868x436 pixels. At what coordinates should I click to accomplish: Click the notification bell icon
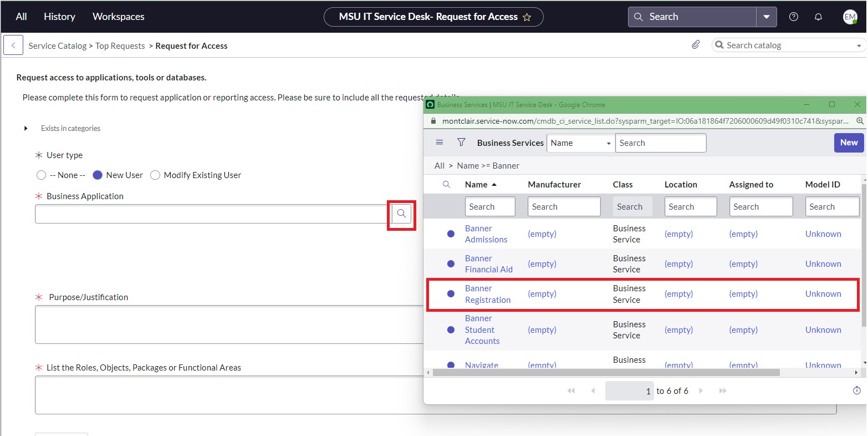click(818, 17)
